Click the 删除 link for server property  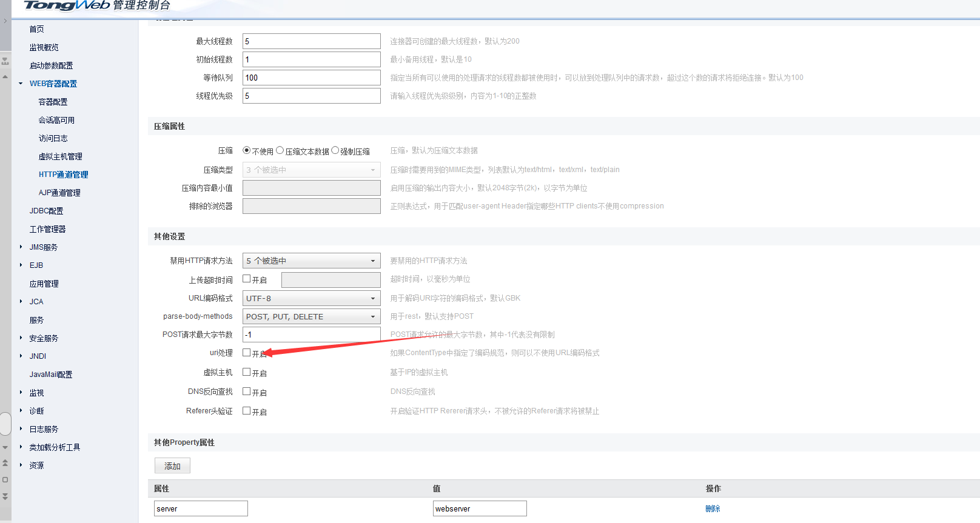click(x=713, y=508)
